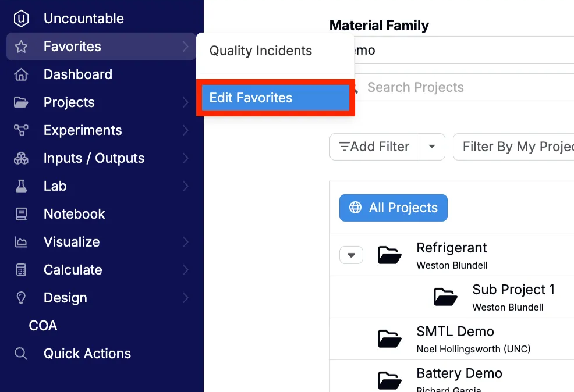Click the Notebook book icon

pyautogui.click(x=21, y=214)
